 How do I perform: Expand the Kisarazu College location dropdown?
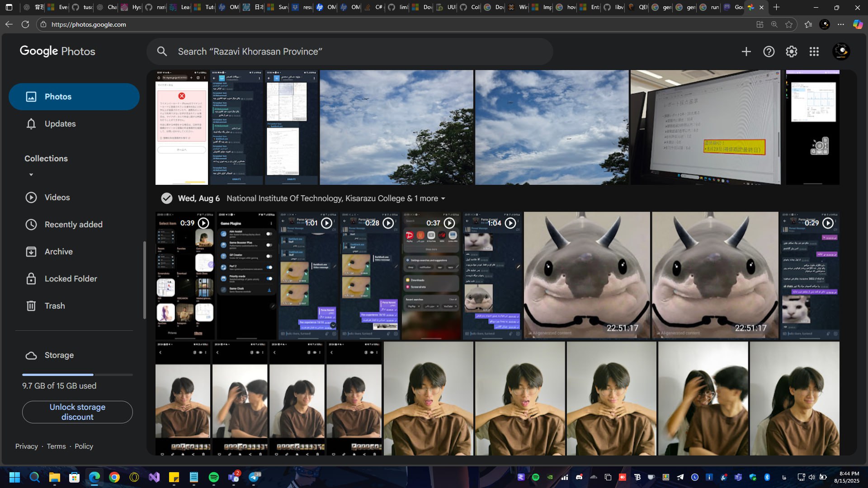[x=443, y=199]
